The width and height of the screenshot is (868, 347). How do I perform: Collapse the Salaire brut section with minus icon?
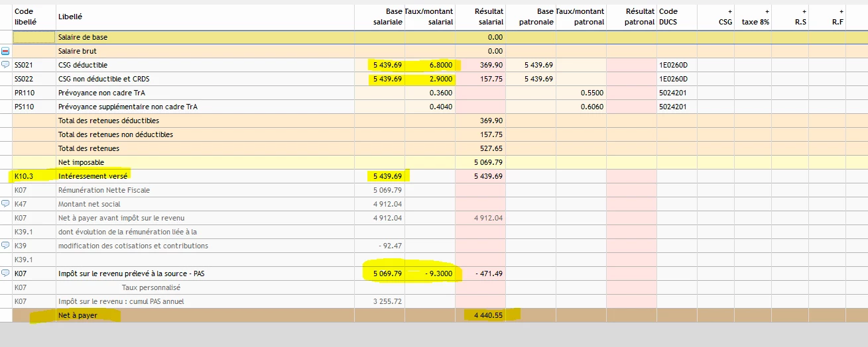tap(5, 51)
